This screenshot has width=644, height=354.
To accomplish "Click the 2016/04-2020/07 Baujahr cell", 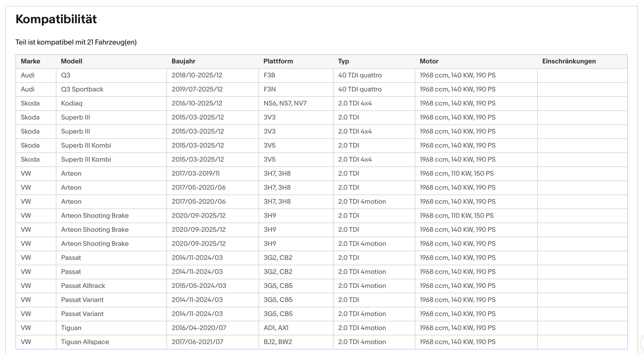I will (213, 328).
